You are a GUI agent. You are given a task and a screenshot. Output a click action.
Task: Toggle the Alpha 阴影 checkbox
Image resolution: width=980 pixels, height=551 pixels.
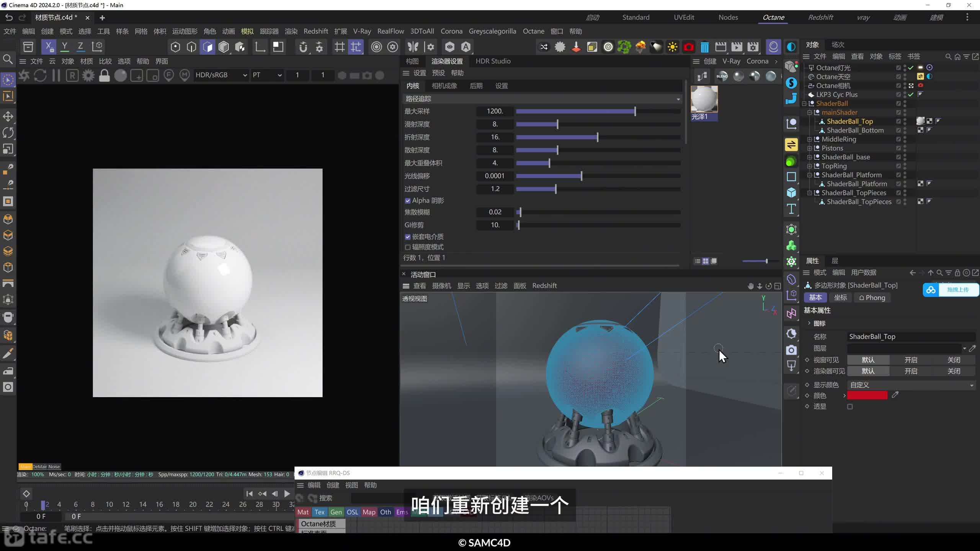tap(408, 201)
